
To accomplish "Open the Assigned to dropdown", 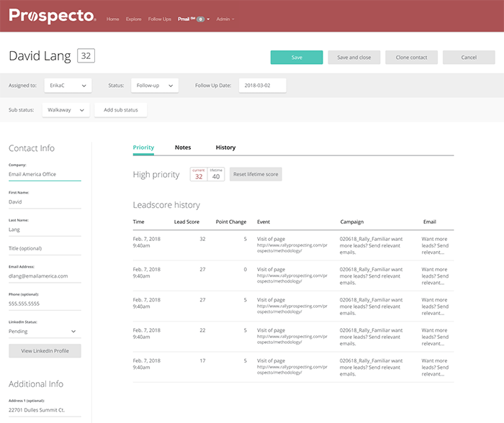I will click(68, 86).
